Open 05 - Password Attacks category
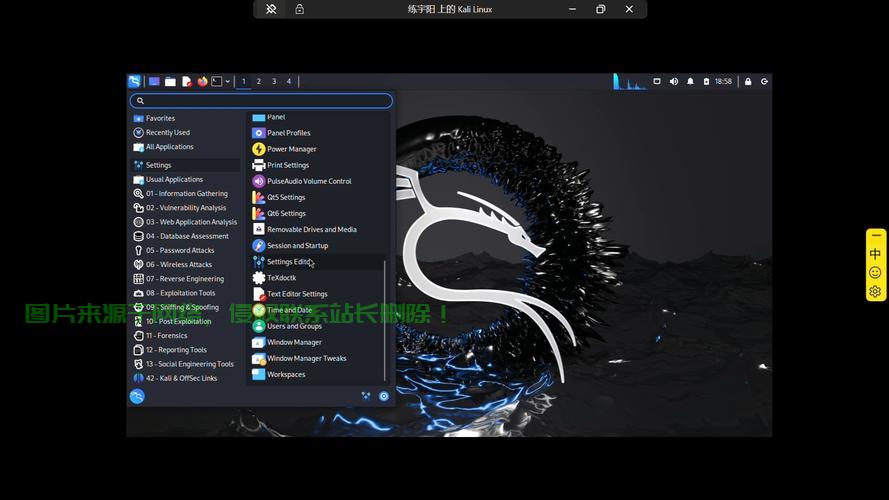Screen dimensions: 889x500 tap(186, 250)
